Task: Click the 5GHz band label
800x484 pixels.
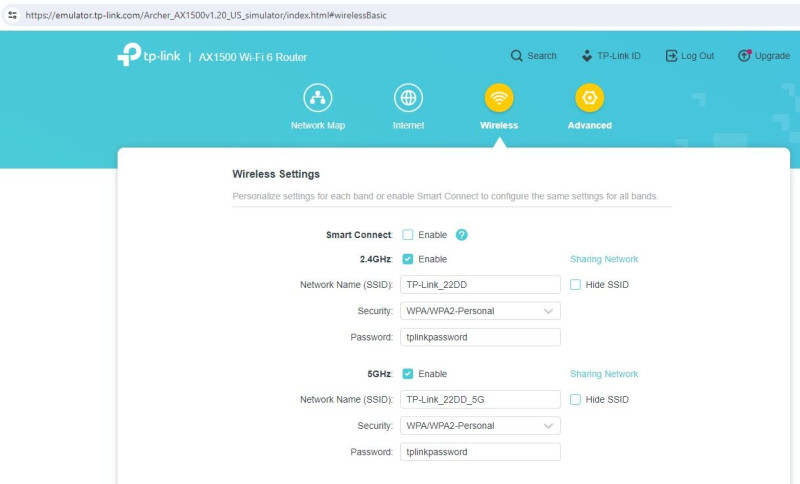Action: tap(379, 374)
